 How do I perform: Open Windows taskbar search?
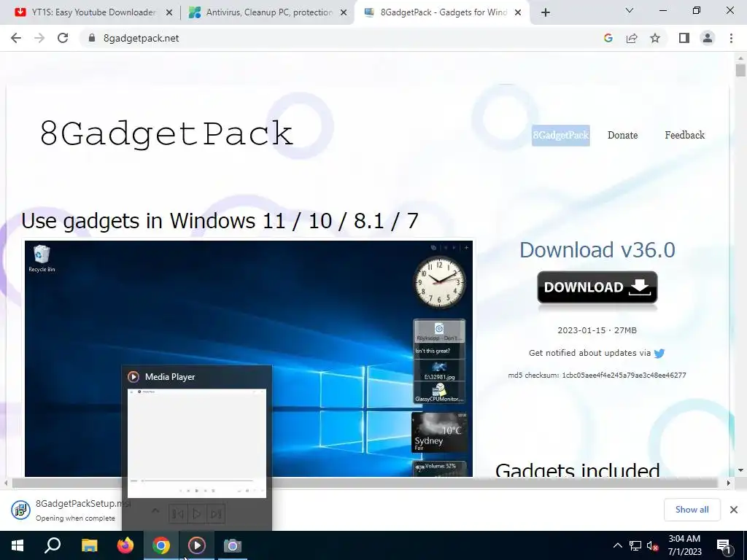53,545
